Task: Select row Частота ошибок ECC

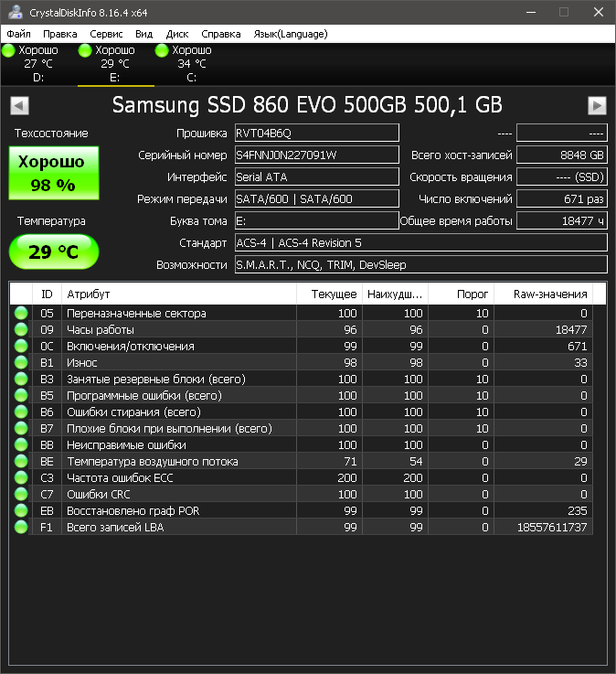Action: point(301,477)
